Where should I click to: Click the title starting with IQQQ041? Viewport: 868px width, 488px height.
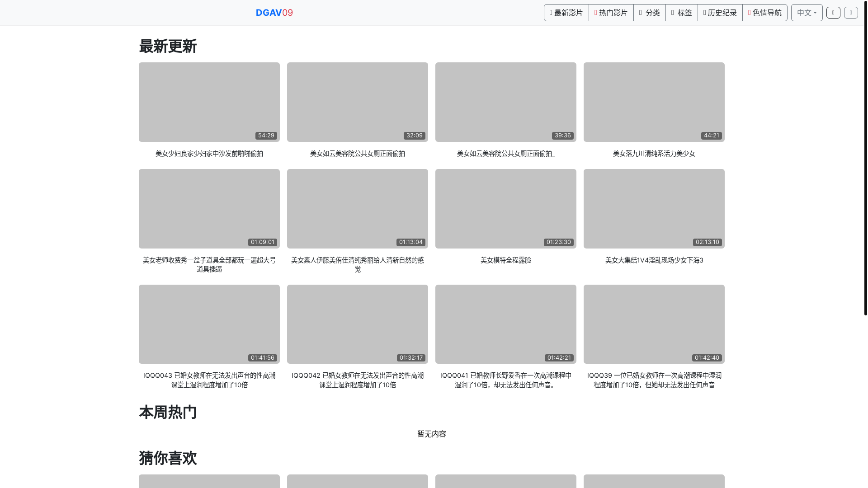(x=506, y=380)
